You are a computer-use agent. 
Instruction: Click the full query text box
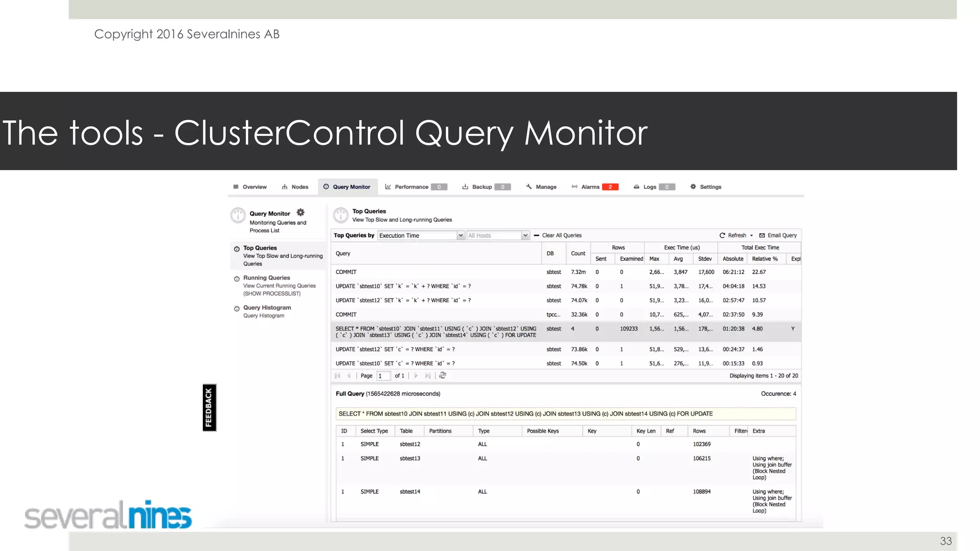tap(566, 414)
